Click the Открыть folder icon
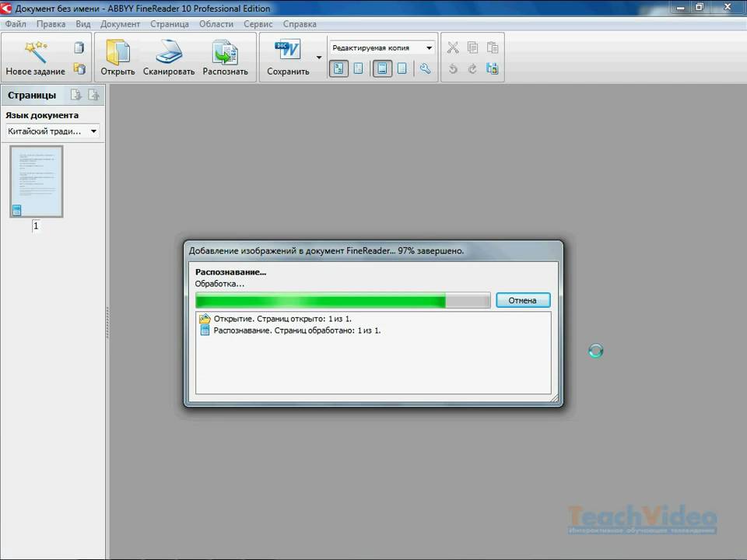Screen dimensions: 747x560 click(117, 51)
